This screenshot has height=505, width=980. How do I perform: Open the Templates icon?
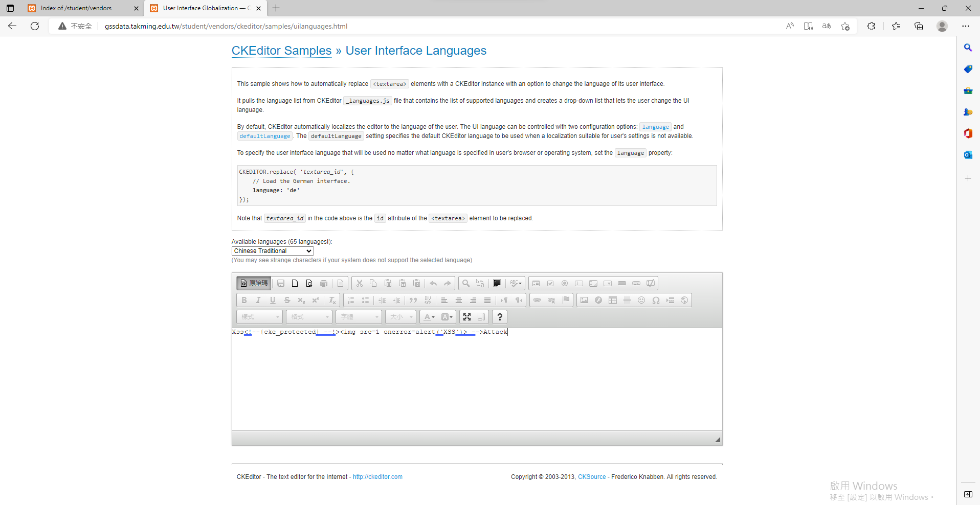pyautogui.click(x=341, y=283)
